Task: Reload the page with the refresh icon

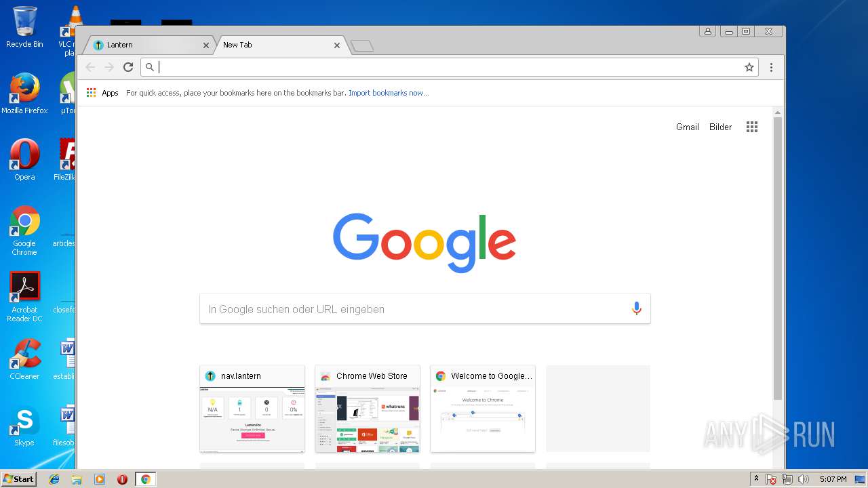Action: pos(128,67)
